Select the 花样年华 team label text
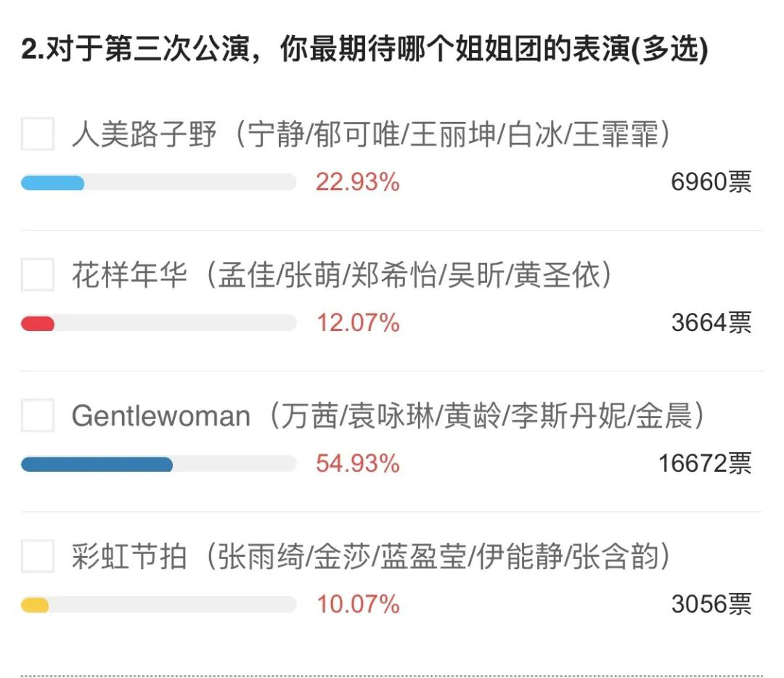The width and height of the screenshot is (784, 678). [341, 274]
